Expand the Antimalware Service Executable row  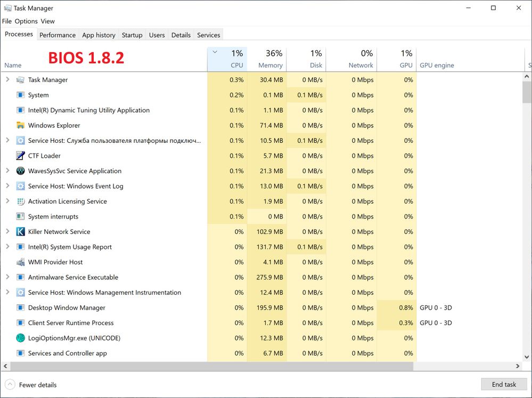click(7, 277)
